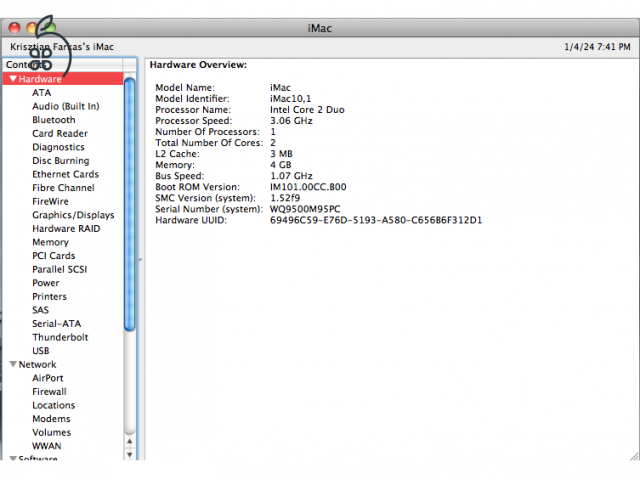Screen dimensions: 640x480
Task: Select Firewall under Network
Action: [49, 391]
